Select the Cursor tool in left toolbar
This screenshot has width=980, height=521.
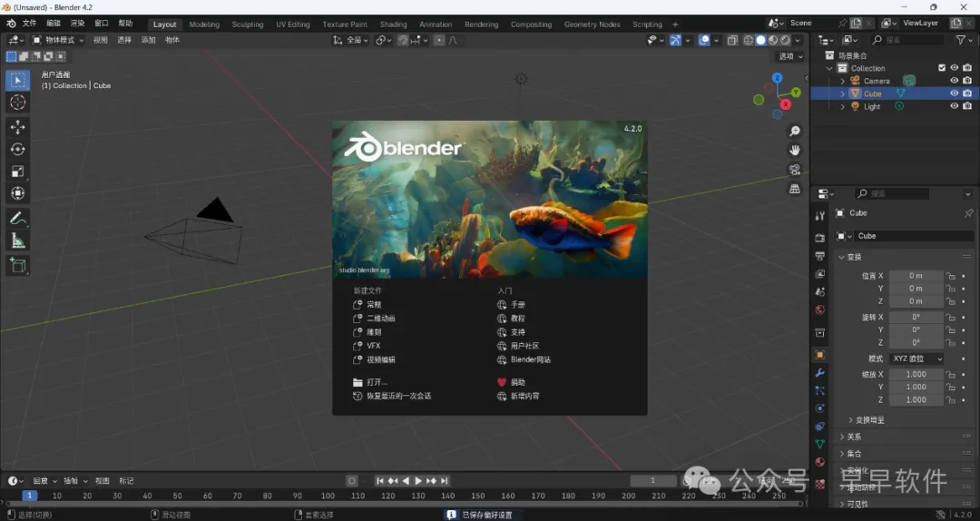tap(17, 103)
